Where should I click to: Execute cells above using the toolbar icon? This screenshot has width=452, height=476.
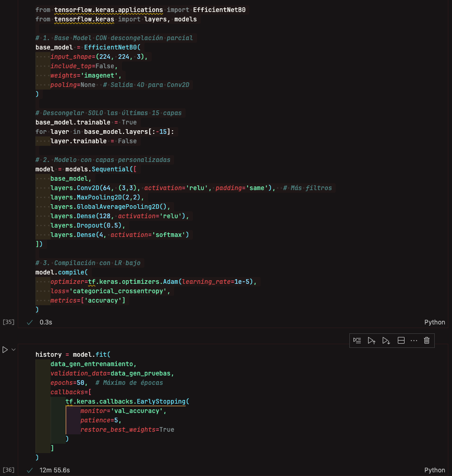[371, 341]
